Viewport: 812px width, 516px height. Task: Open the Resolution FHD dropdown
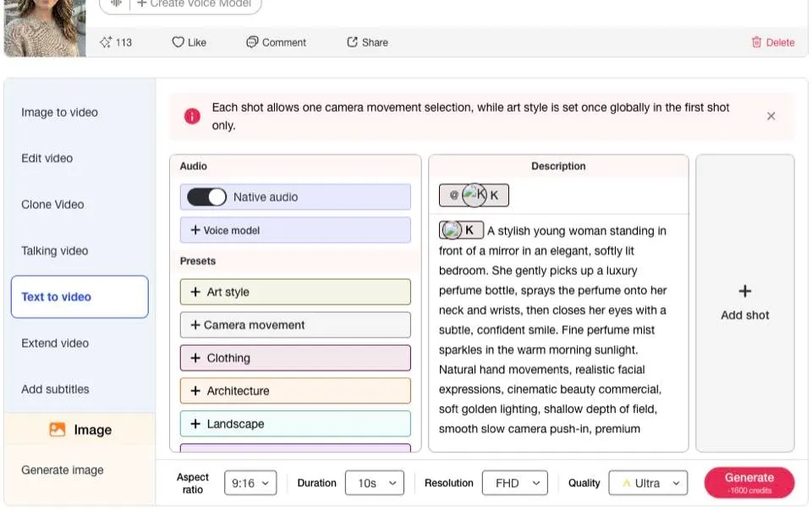[515, 483]
